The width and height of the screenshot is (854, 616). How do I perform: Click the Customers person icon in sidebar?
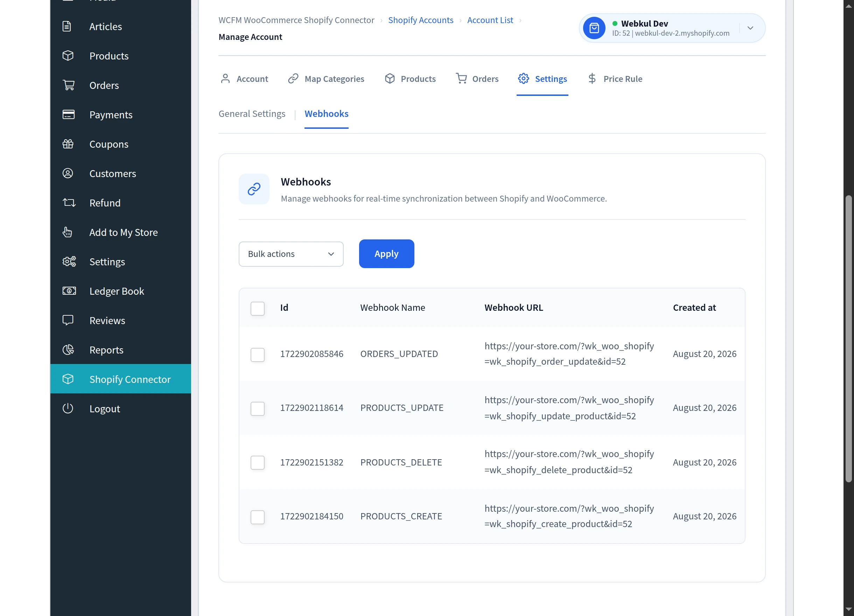[x=68, y=173]
